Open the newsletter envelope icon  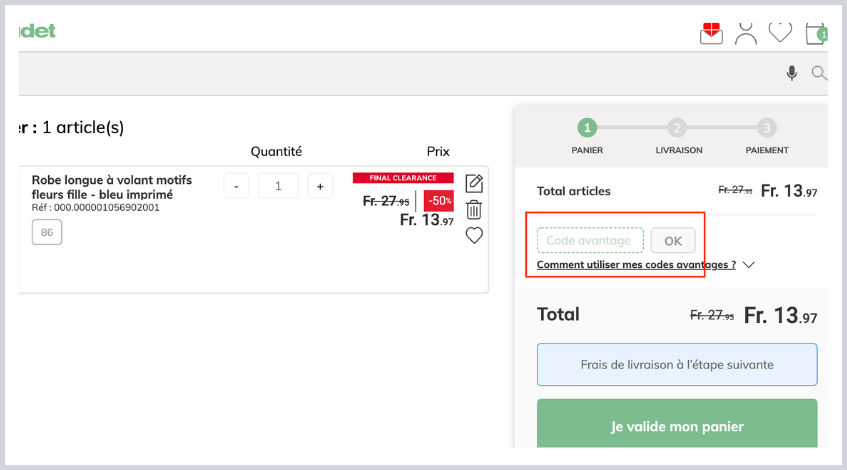click(711, 33)
